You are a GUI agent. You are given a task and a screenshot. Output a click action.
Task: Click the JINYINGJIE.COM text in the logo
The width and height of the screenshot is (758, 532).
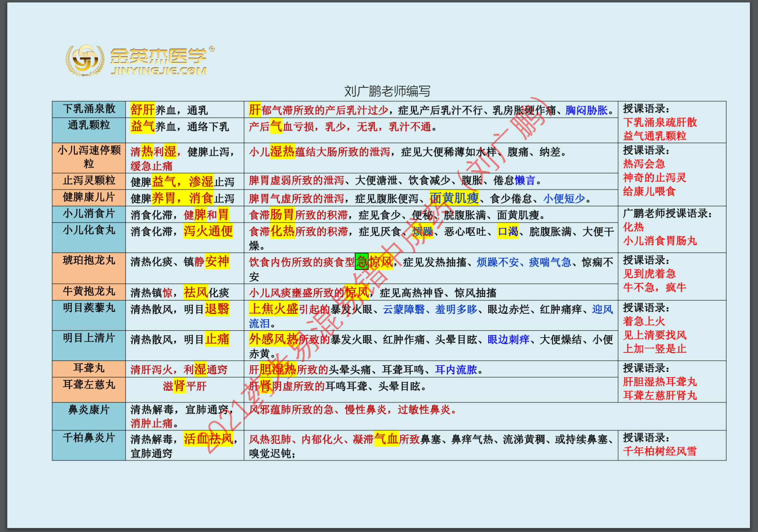point(159,71)
